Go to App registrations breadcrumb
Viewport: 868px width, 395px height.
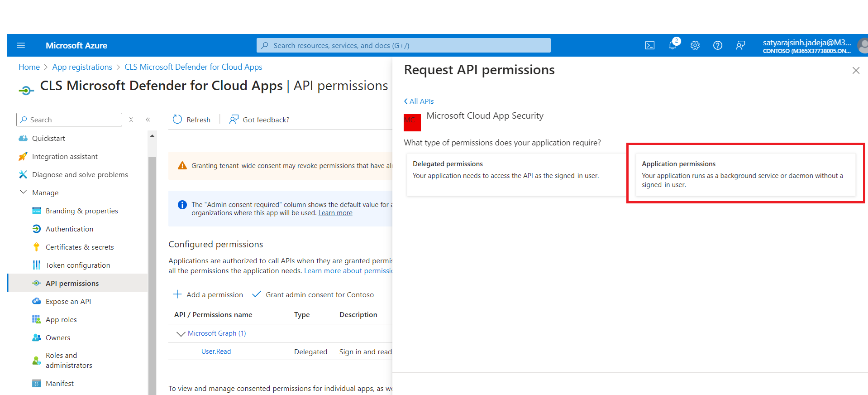tap(82, 67)
